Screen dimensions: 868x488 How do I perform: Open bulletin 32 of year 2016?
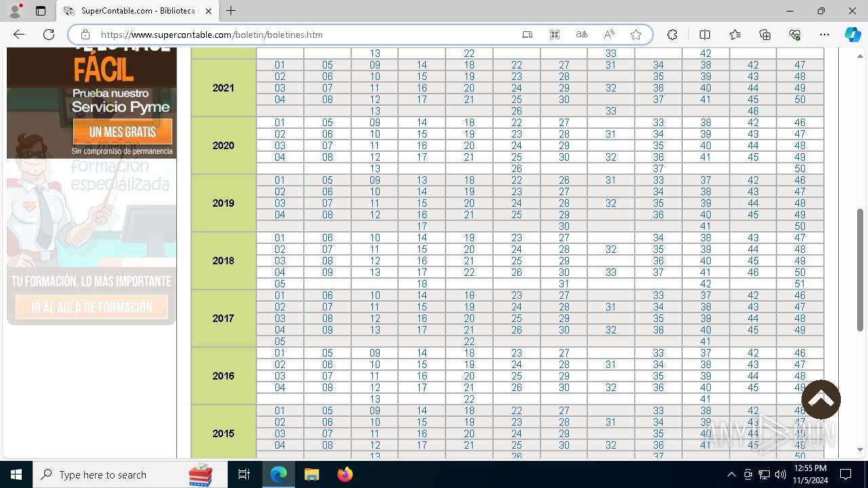click(x=611, y=388)
